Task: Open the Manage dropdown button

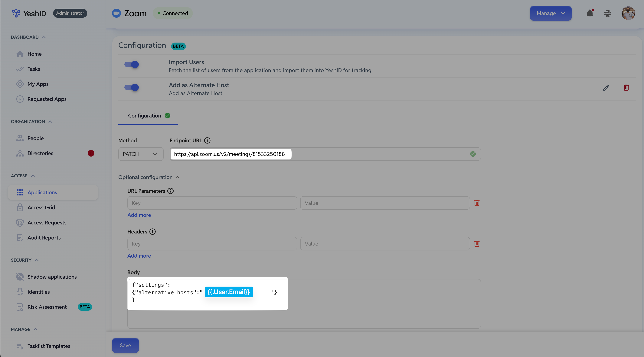Action: 551,13
